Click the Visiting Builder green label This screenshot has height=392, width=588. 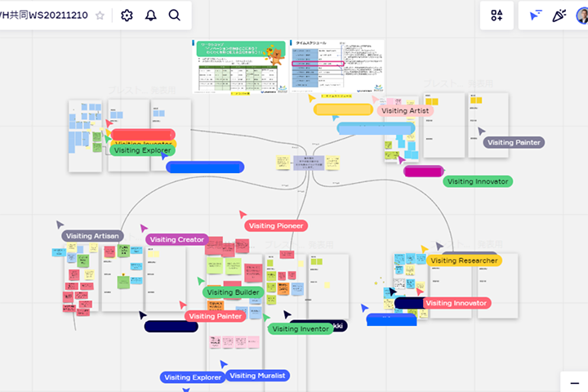coord(233,292)
